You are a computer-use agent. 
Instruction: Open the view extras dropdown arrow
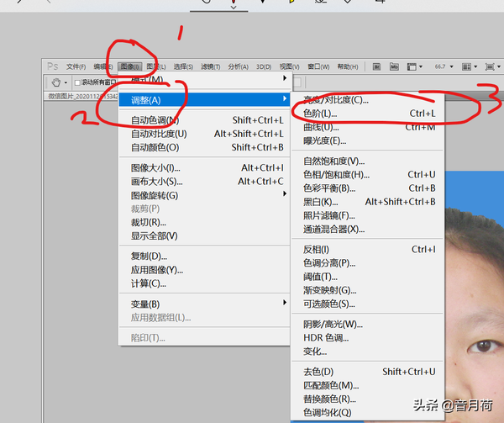[x=421, y=67]
